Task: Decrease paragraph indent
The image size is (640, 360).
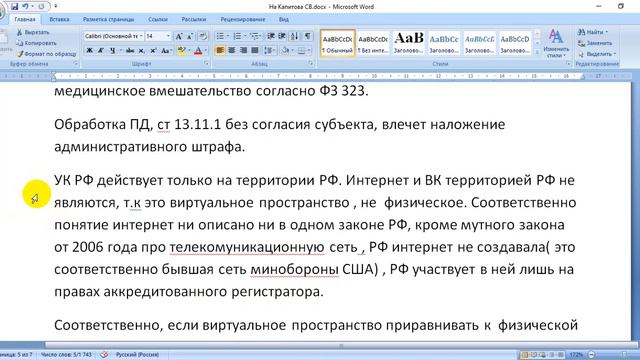Action: pos(271,36)
